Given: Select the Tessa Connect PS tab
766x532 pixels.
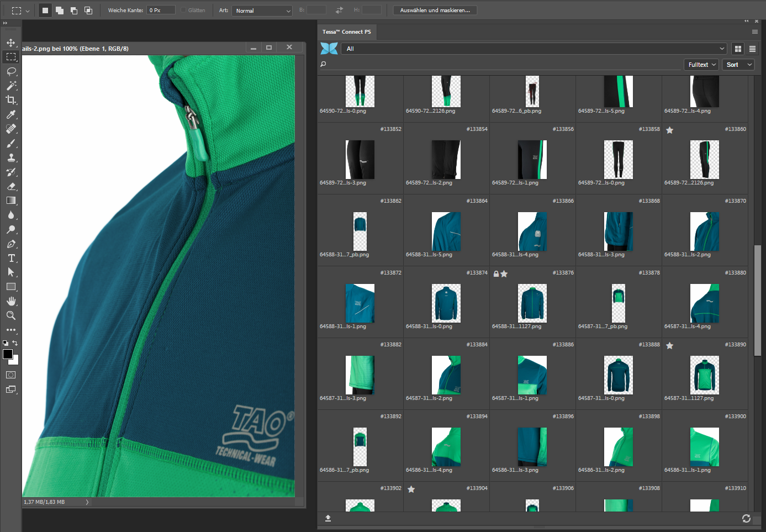Looking at the screenshot, I should 347,32.
